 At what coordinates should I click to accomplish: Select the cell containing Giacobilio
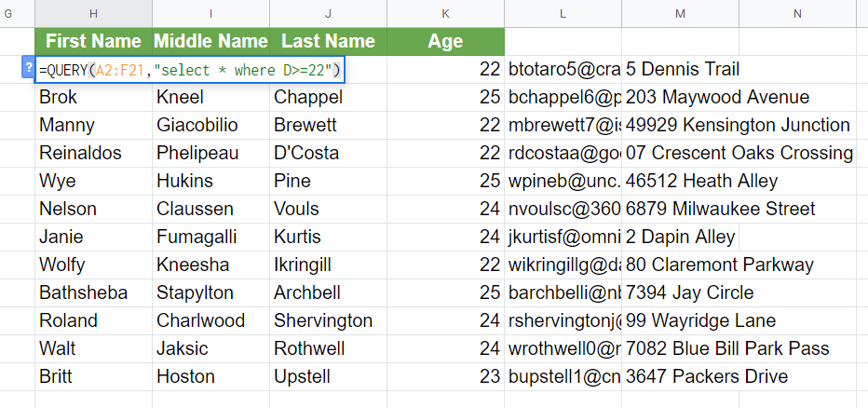211,125
